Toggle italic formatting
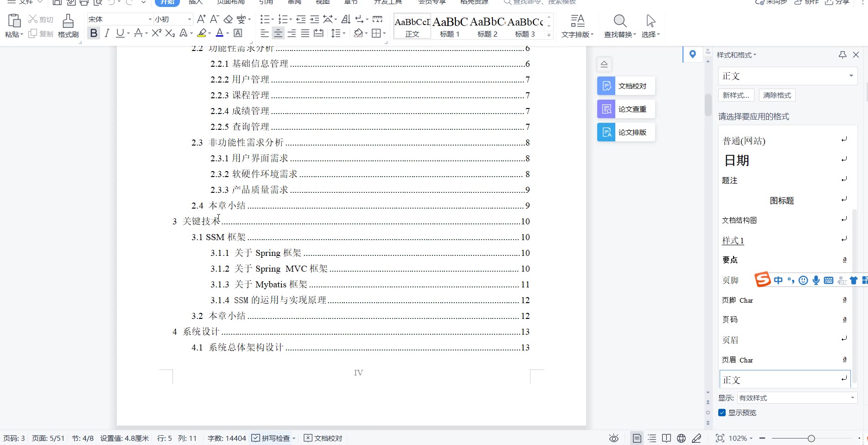The width and height of the screenshot is (868, 445). click(107, 33)
